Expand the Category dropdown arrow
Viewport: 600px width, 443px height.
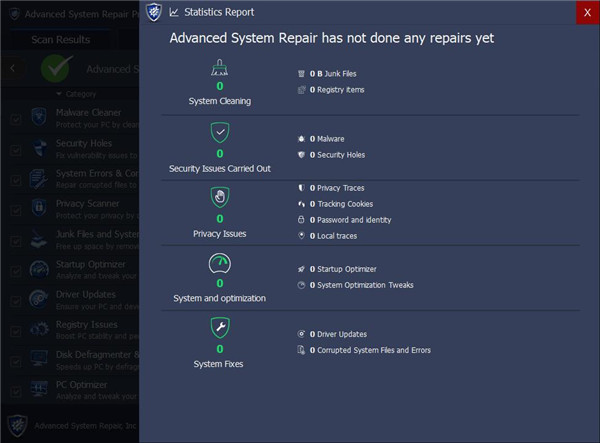(59, 94)
